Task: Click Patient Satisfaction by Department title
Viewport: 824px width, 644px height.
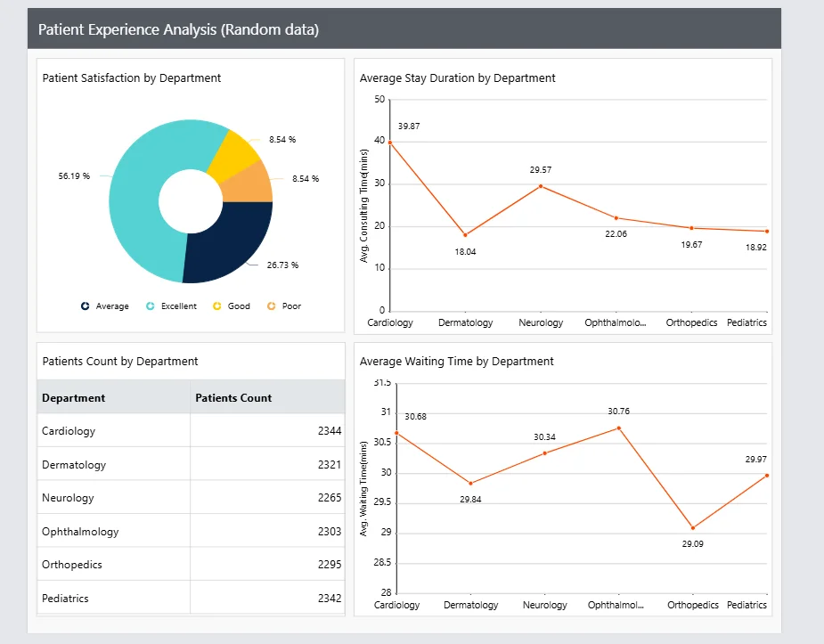Action: tap(131, 77)
